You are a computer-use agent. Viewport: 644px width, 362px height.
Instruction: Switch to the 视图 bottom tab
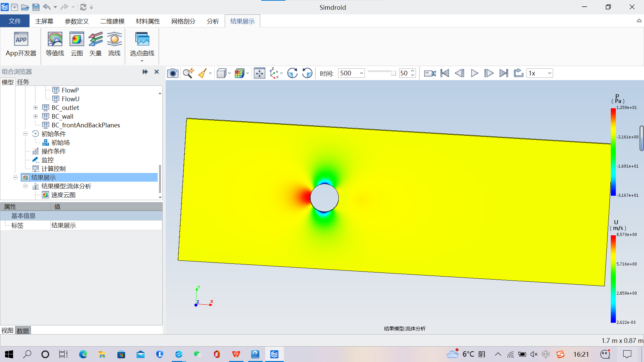tap(7, 330)
